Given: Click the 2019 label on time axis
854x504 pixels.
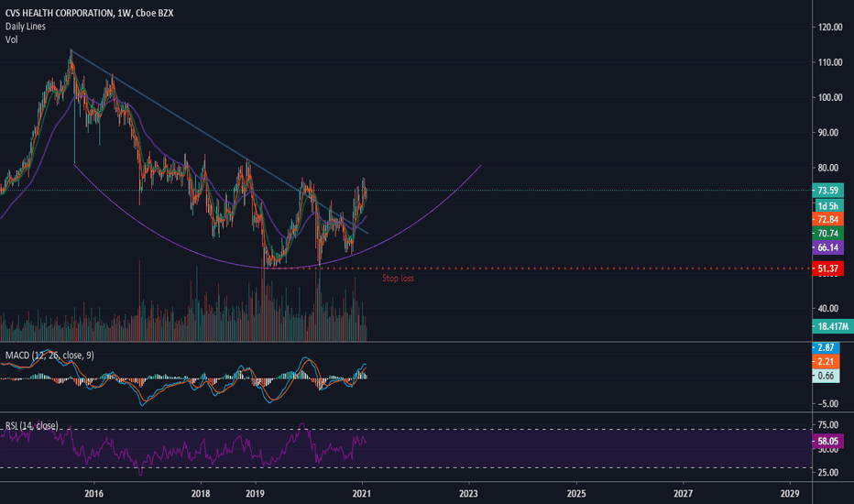Looking at the screenshot, I should (255, 494).
